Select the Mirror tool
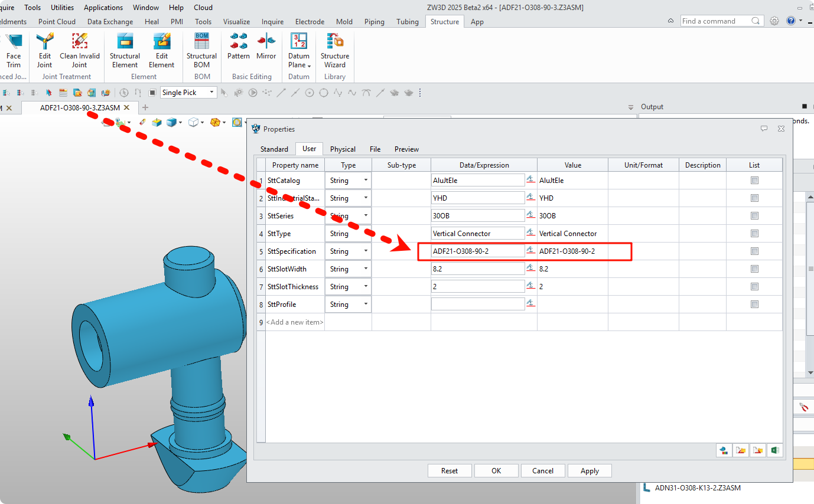The image size is (814, 504). point(266,47)
